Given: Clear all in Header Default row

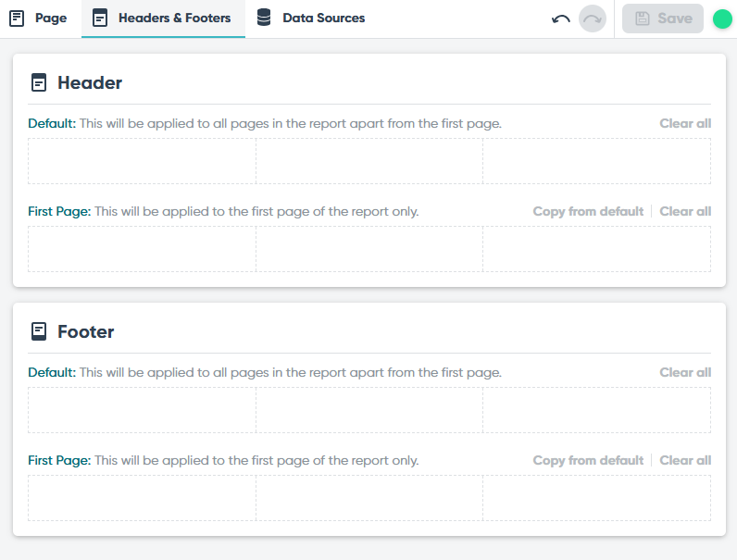Looking at the screenshot, I should (685, 123).
